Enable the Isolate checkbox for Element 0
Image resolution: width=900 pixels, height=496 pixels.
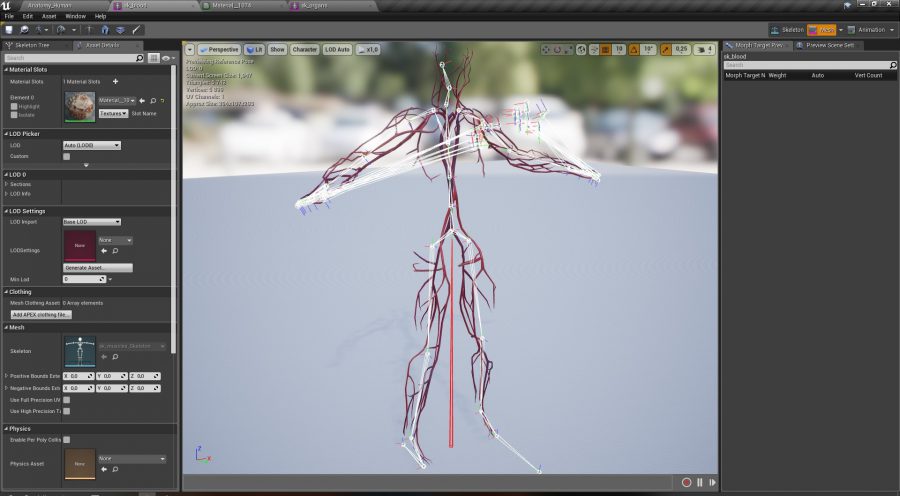[x=14, y=115]
